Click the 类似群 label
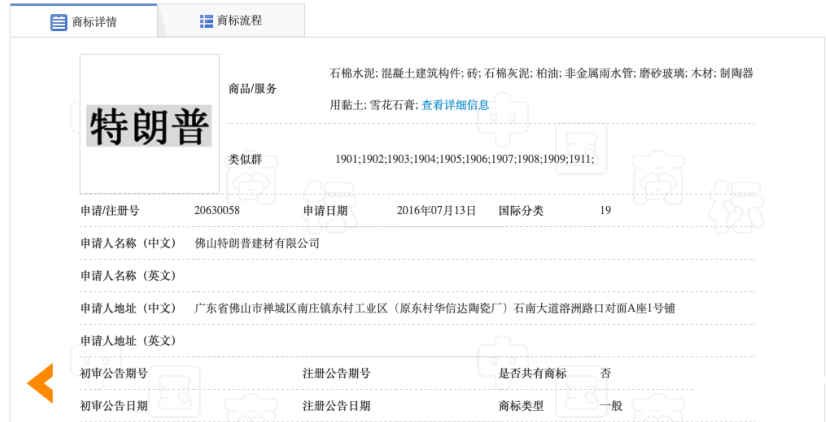The width and height of the screenshot is (826, 422). click(x=245, y=159)
